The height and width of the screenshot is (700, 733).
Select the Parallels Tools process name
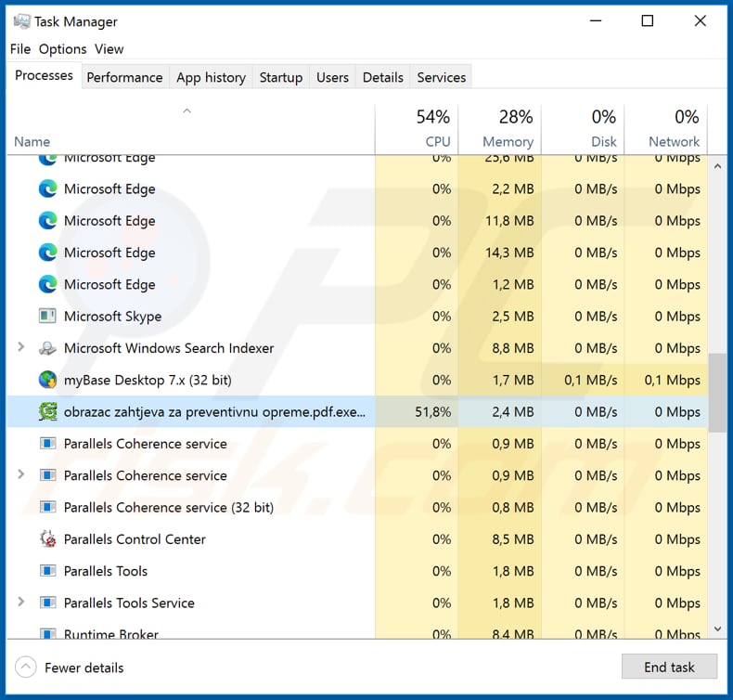106,571
